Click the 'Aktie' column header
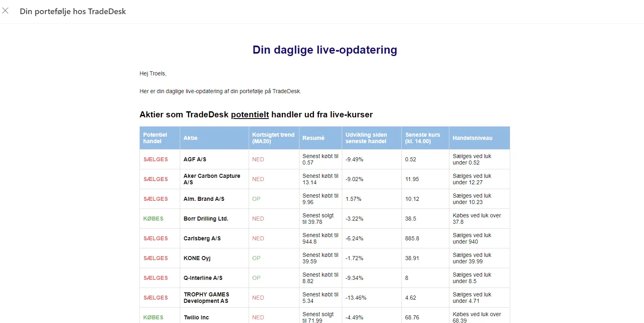The width and height of the screenshot is (644, 323). [190, 138]
